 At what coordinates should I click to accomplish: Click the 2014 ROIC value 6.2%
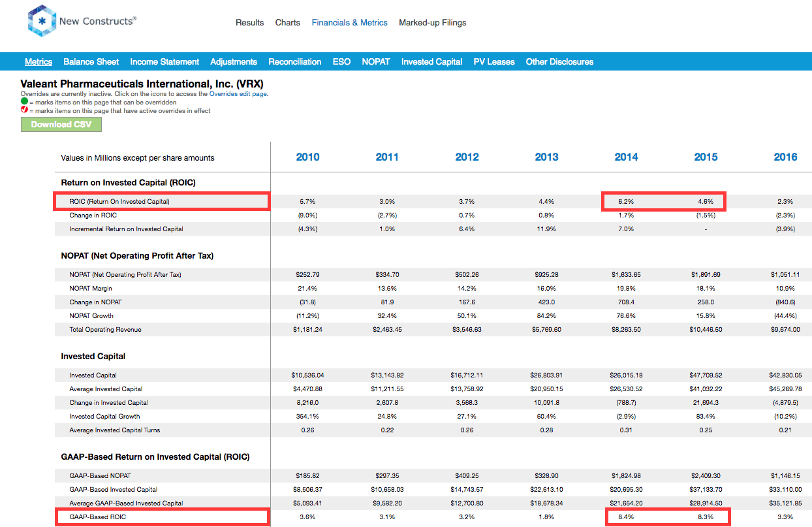coord(627,201)
